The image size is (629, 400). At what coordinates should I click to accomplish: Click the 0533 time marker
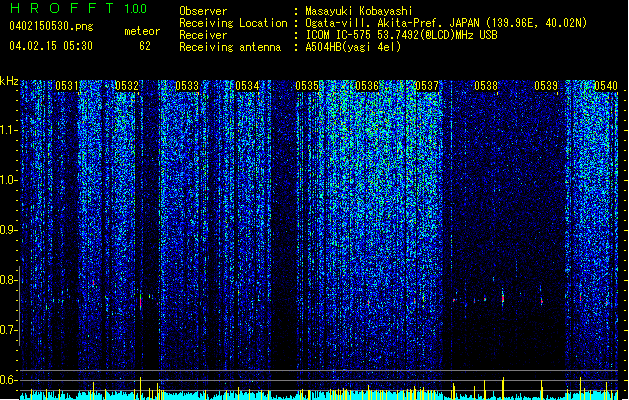[x=187, y=86]
